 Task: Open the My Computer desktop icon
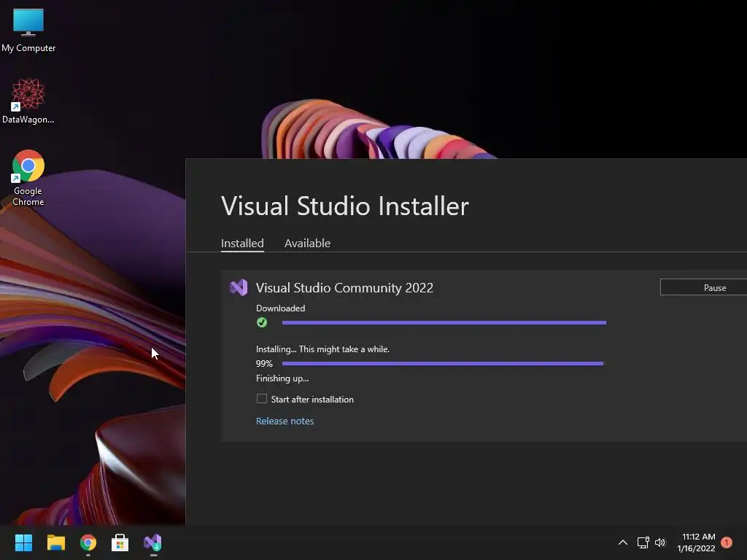point(28,29)
